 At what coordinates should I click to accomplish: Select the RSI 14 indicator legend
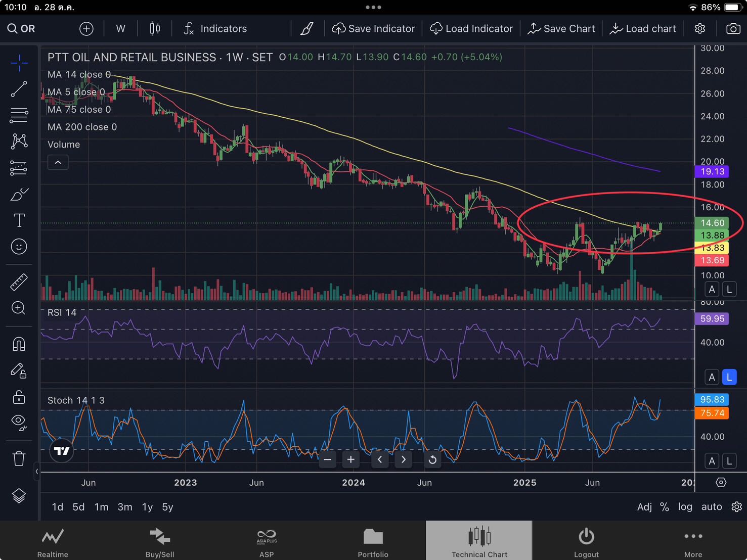pyautogui.click(x=62, y=313)
